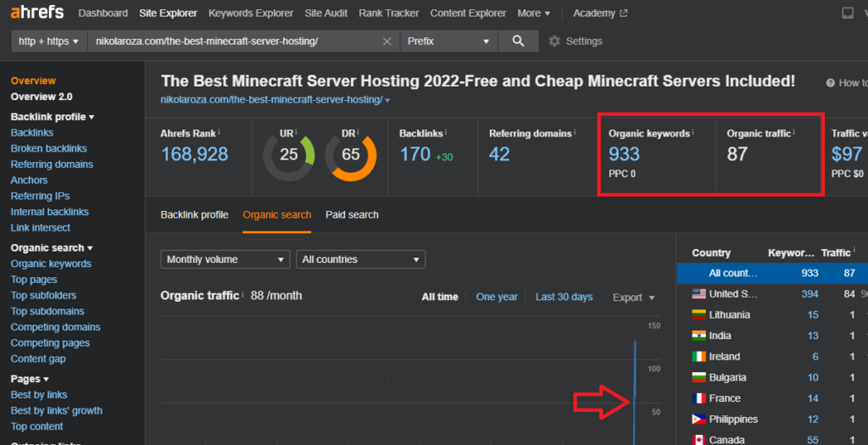Click the monitor icon in top bar
Viewport: 868px width, 445px height.
click(x=848, y=13)
